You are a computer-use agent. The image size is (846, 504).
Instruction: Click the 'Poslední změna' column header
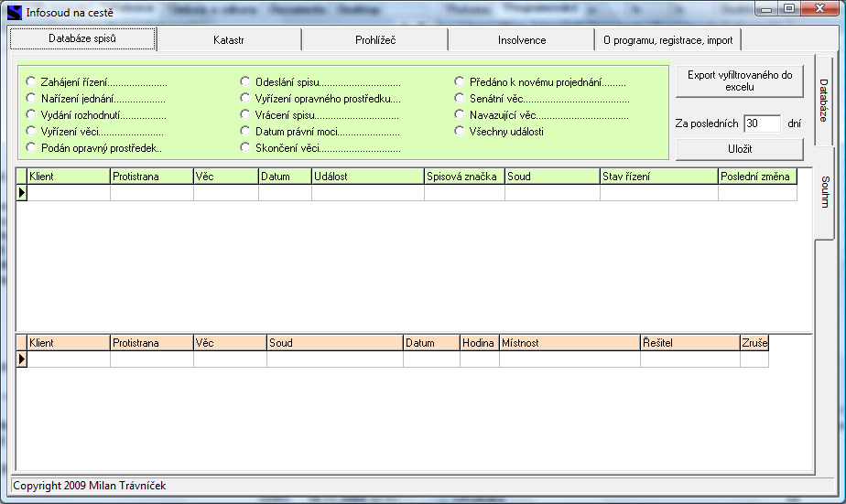pyautogui.click(x=756, y=177)
